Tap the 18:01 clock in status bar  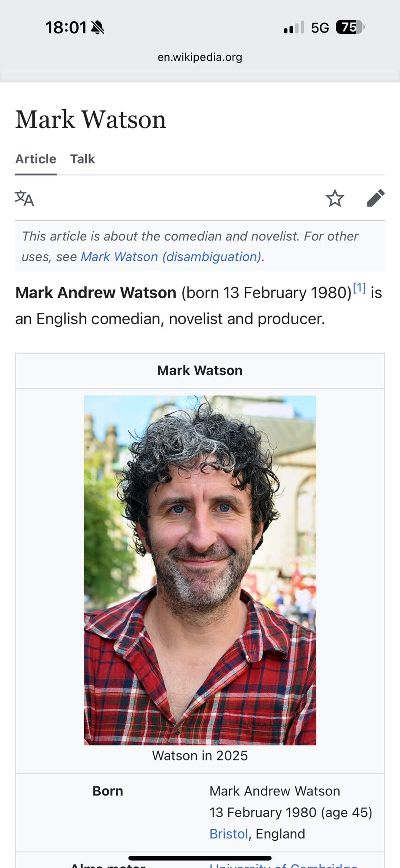[66, 28]
